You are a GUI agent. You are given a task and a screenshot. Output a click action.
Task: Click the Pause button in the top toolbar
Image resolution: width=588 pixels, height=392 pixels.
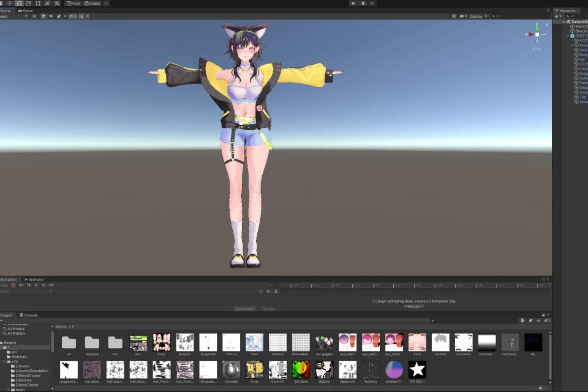tap(363, 4)
